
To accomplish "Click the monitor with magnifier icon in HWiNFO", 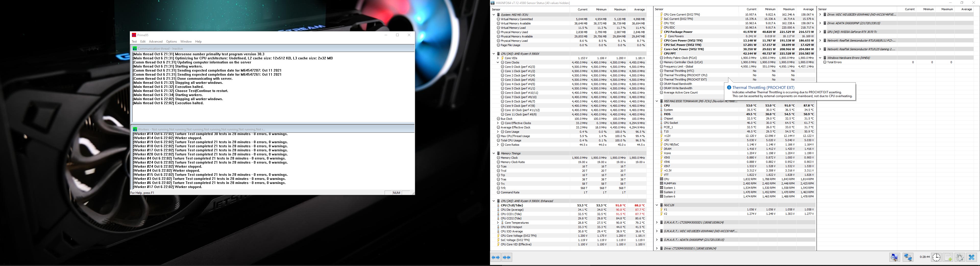I will coord(895,257).
